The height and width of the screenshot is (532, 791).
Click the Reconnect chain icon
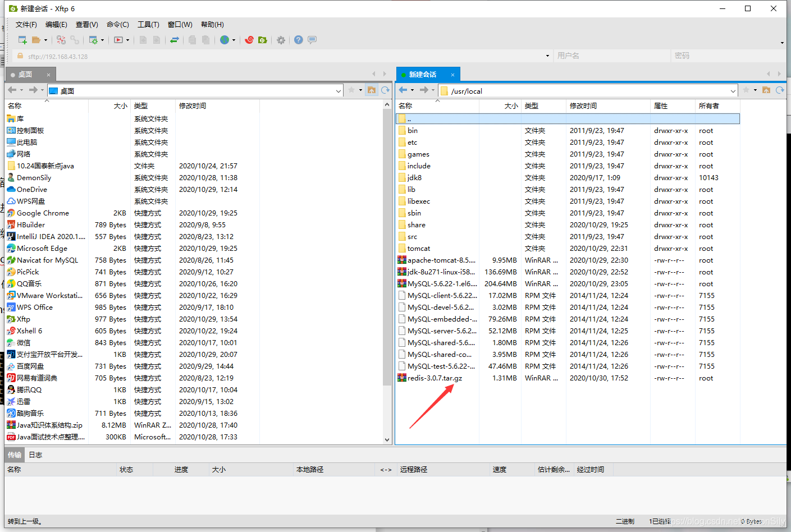[x=75, y=40]
